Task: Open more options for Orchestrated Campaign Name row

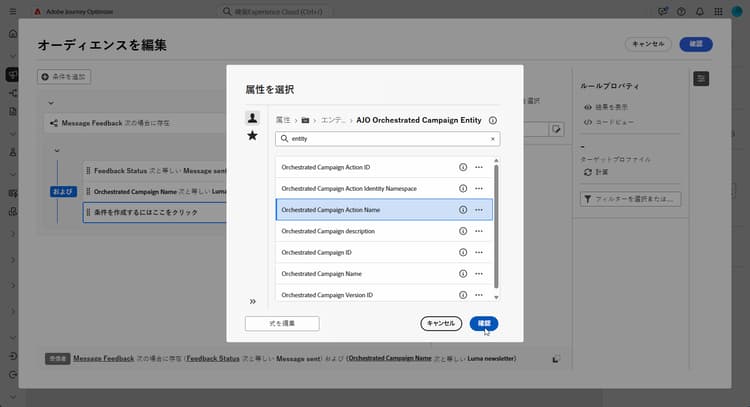Action: [x=479, y=274]
